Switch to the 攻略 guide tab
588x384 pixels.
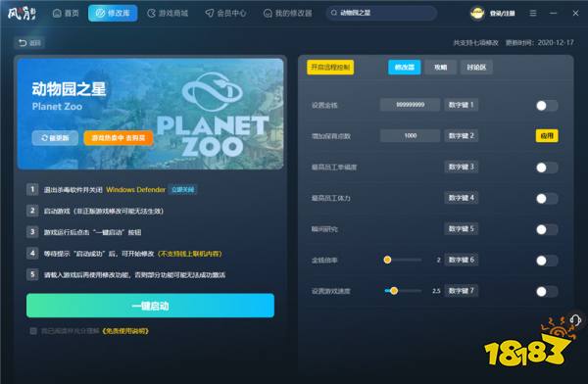click(441, 68)
